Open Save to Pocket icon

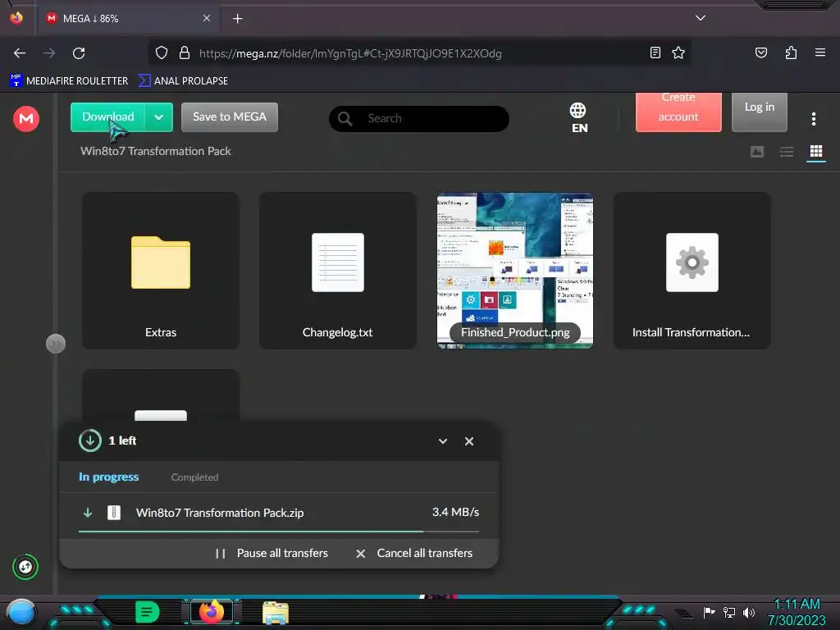click(x=760, y=52)
